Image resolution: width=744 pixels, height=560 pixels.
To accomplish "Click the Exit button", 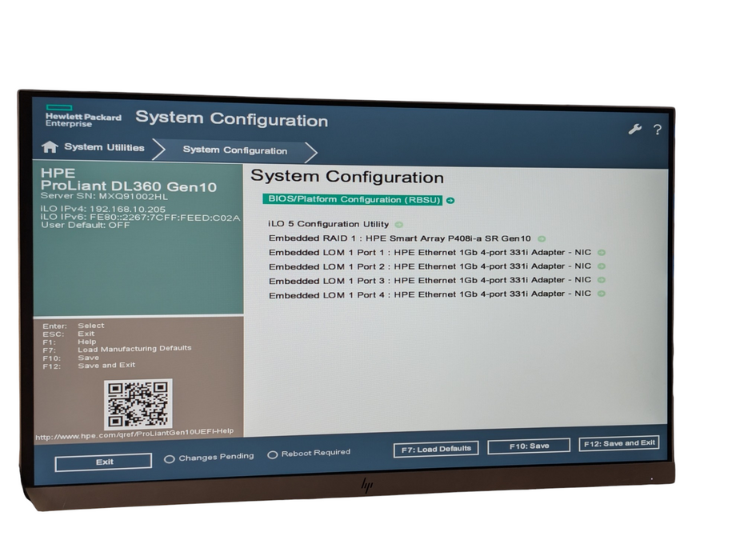I will click(x=103, y=462).
